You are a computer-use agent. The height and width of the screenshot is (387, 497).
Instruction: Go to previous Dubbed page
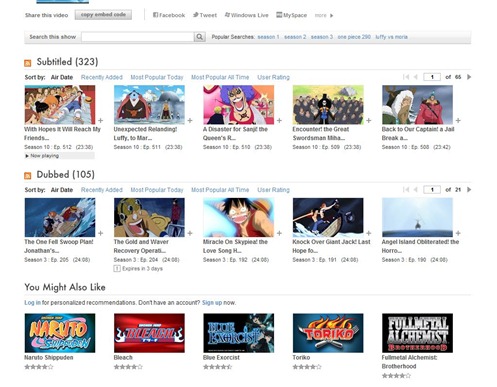click(416, 190)
